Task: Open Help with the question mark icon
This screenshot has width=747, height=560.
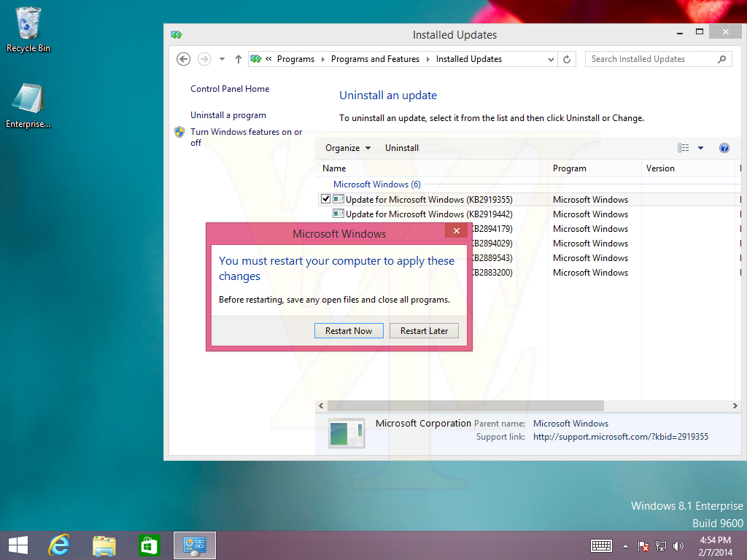Action: (724, 148)
